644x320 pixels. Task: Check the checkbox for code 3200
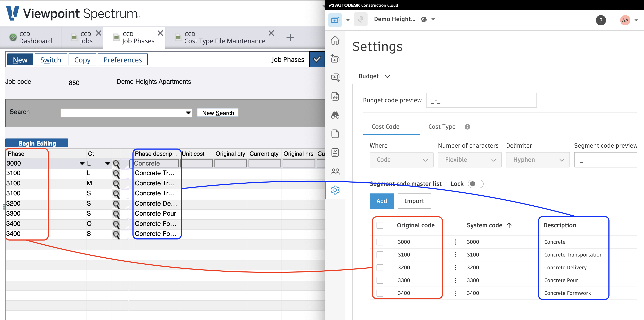(380, 267)
